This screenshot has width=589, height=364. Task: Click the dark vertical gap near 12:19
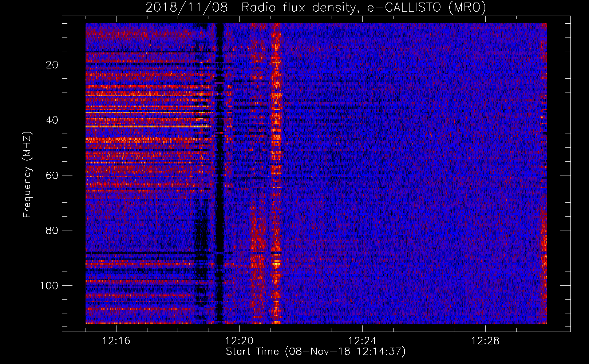[220, 174]
